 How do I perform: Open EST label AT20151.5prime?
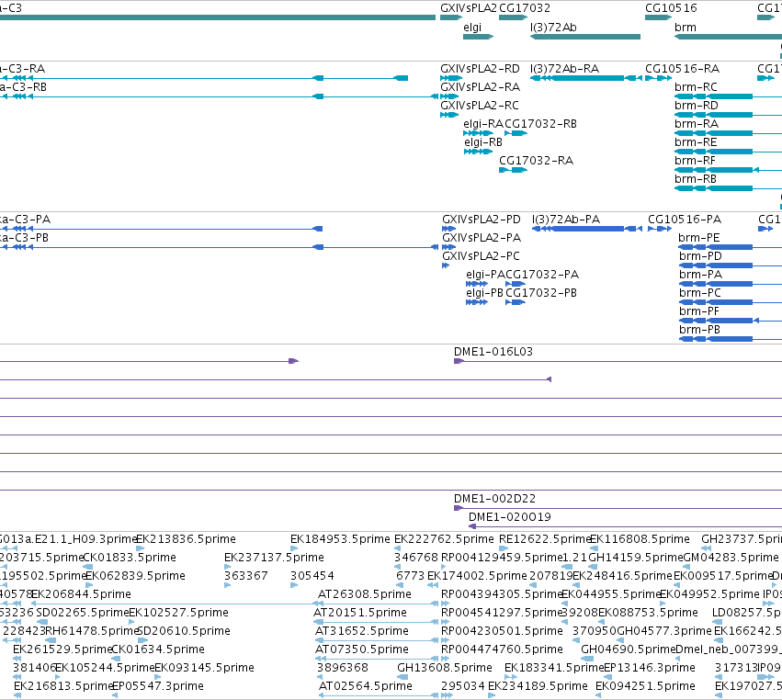click(360, 613)
